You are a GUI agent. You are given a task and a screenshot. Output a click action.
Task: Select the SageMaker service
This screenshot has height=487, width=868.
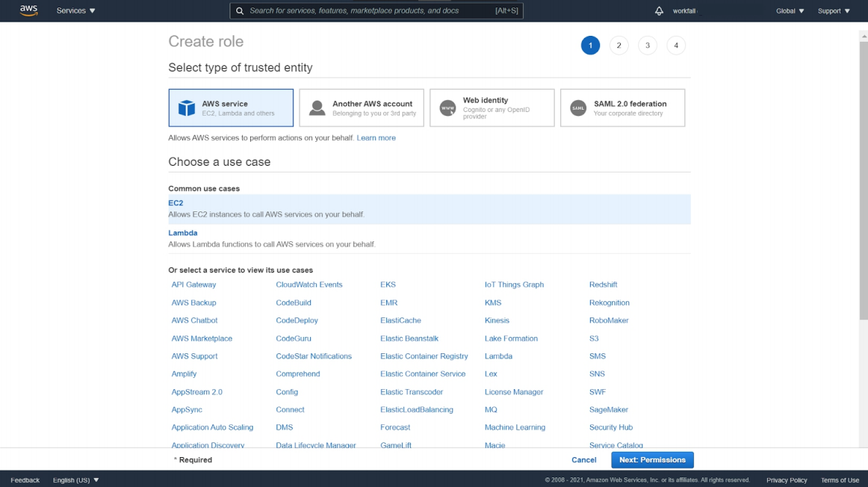point(608,409)
